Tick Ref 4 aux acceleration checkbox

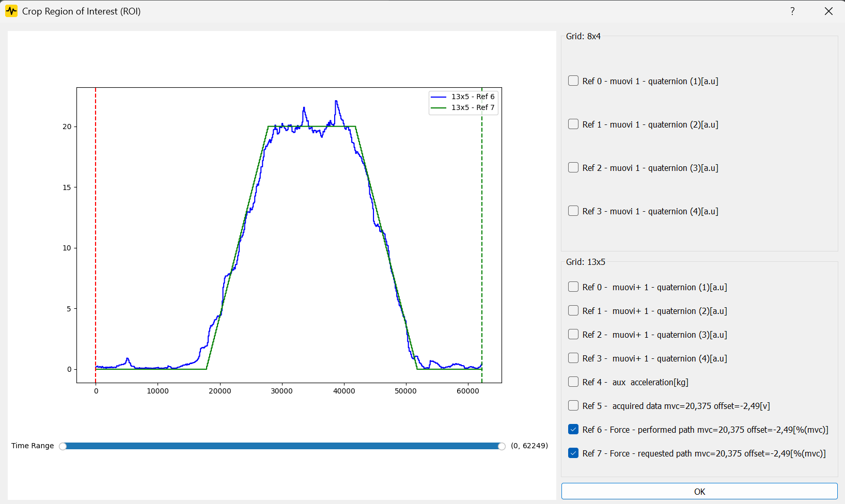pos(573,382)
